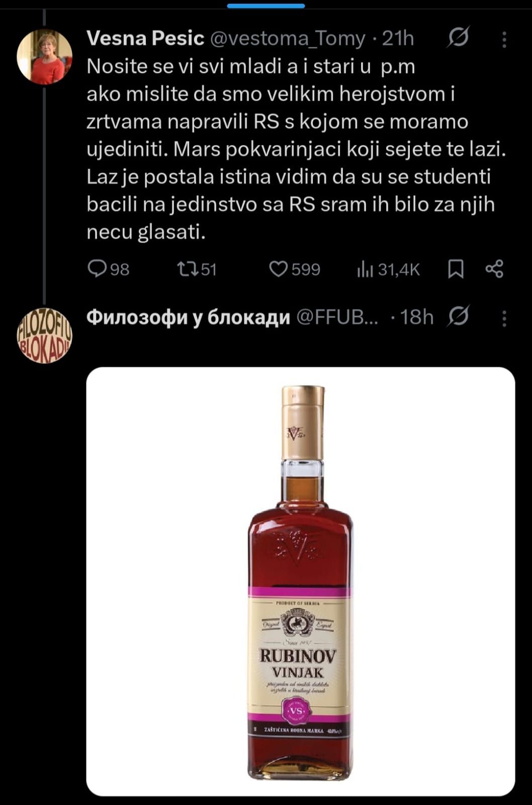Viewport: 532px width, 805px height.
Task: Bookmark Vesna Pesic's post
Action: point(456,269)
